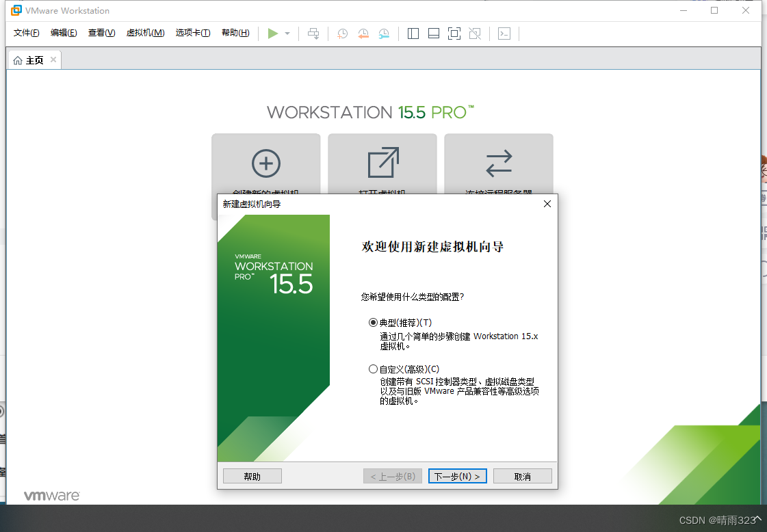Open the snapshot manager icon

[384, 34]
